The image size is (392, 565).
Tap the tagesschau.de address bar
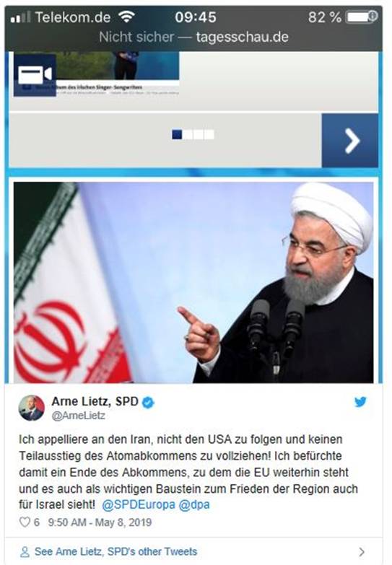point(193,37)
